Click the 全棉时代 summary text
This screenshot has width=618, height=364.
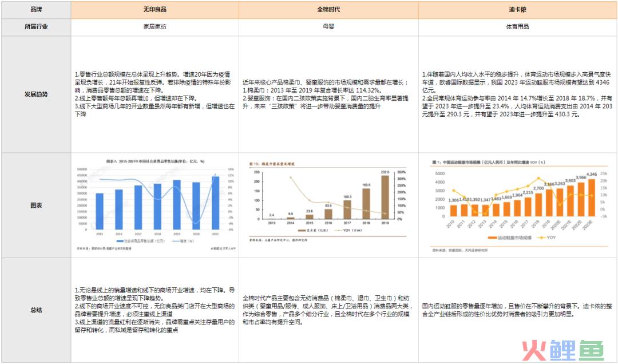327,310
